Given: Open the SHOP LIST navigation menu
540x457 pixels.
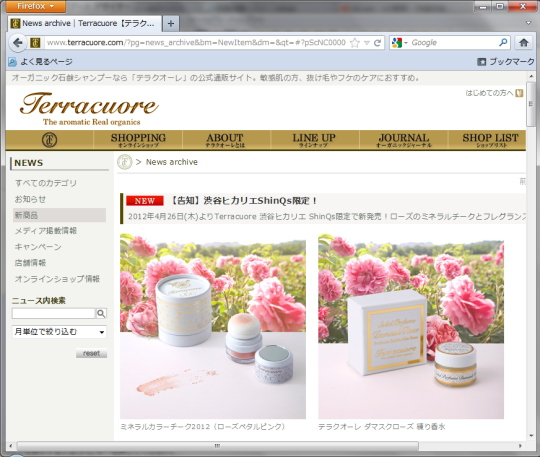Looking at the screenshot, I should (x=490, y=140).
